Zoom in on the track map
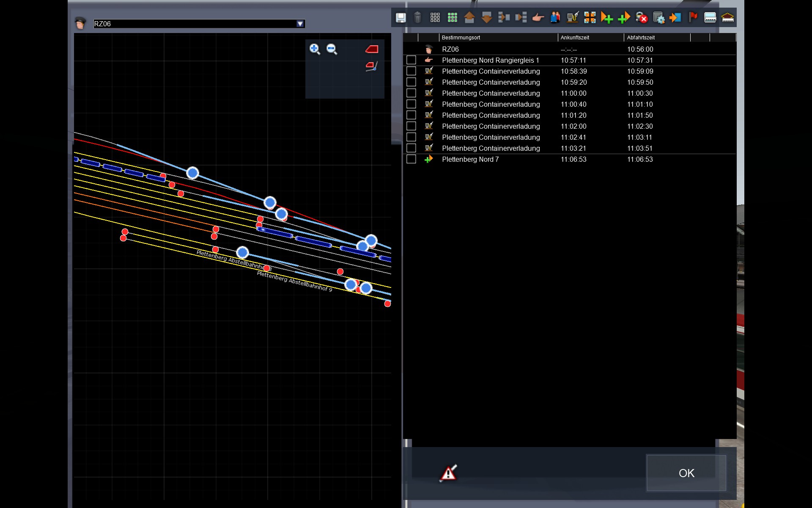The width and height of the screenshot is (812, 508). [315, 49]
